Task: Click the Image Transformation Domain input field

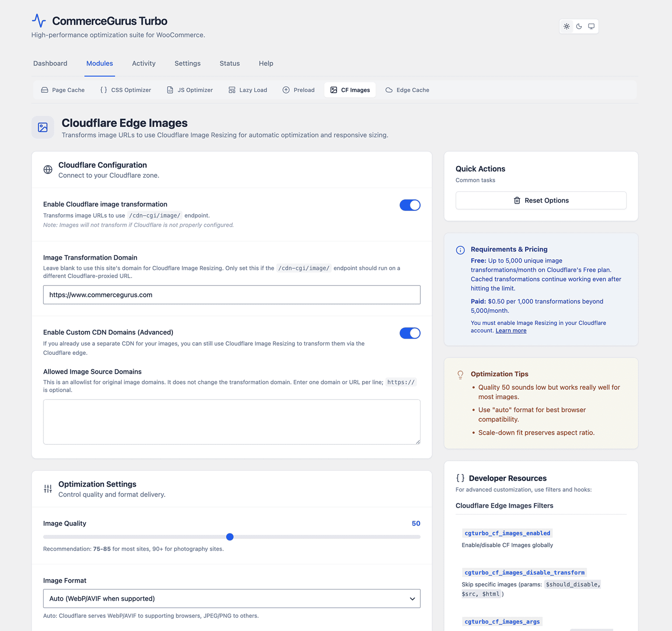Action: click(x=232, y=295)
